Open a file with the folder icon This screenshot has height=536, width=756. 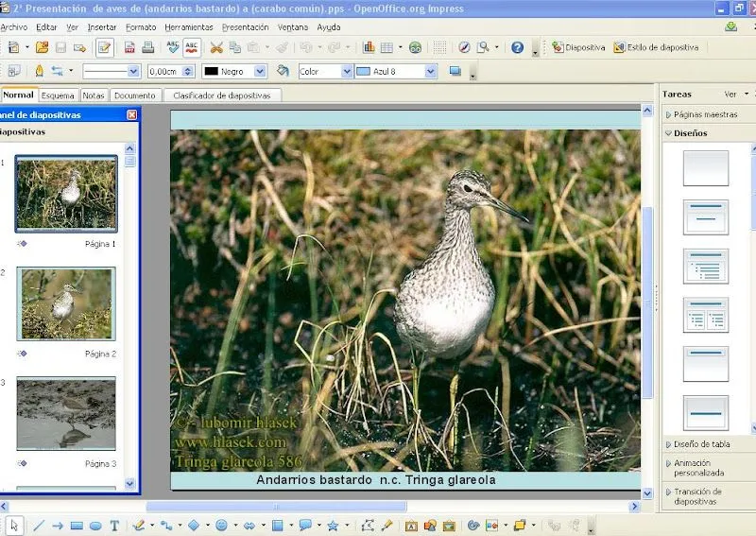coord(42,47)
